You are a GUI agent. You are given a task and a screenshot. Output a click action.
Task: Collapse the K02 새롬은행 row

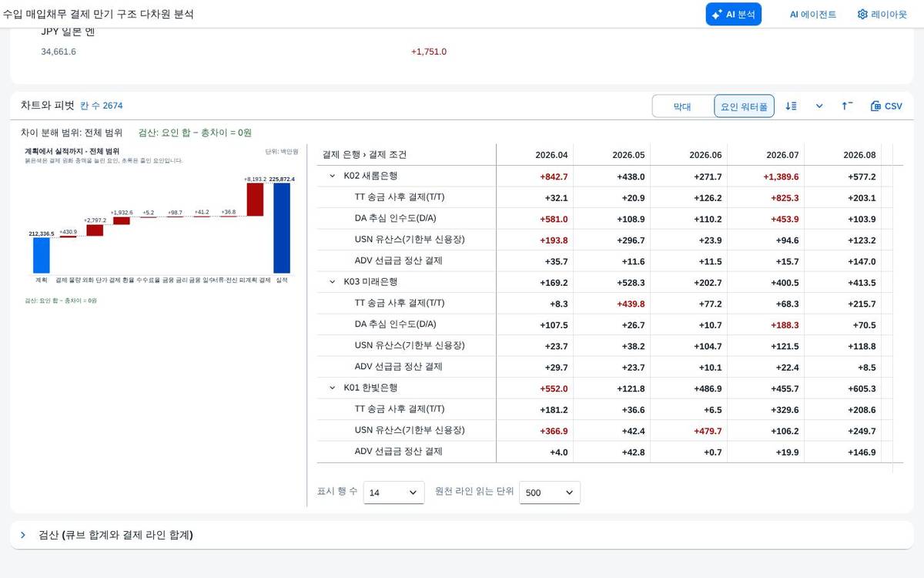(333, 176)
